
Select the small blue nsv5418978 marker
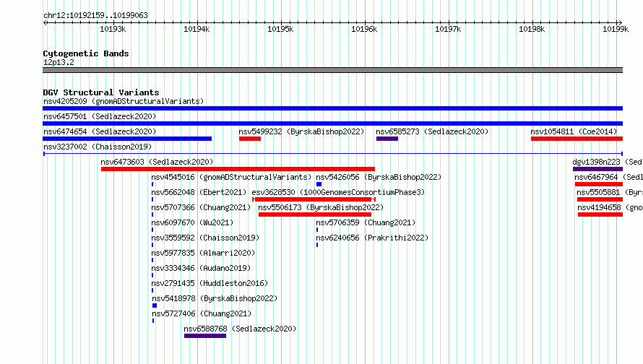155,305
